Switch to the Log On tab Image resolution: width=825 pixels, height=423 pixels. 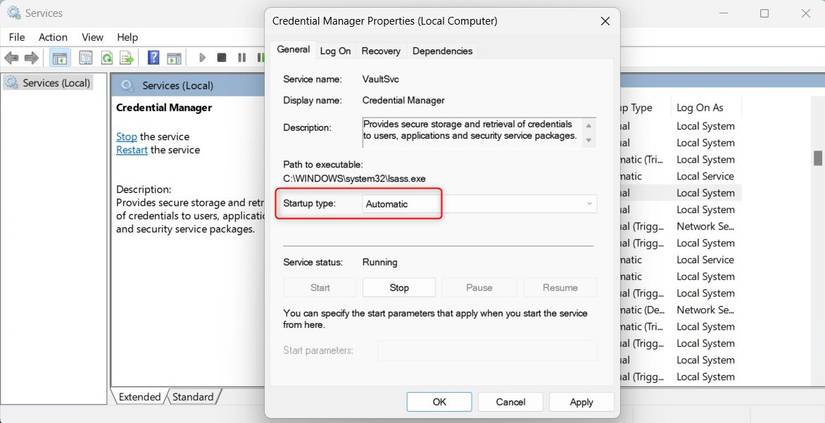point(335,51)
